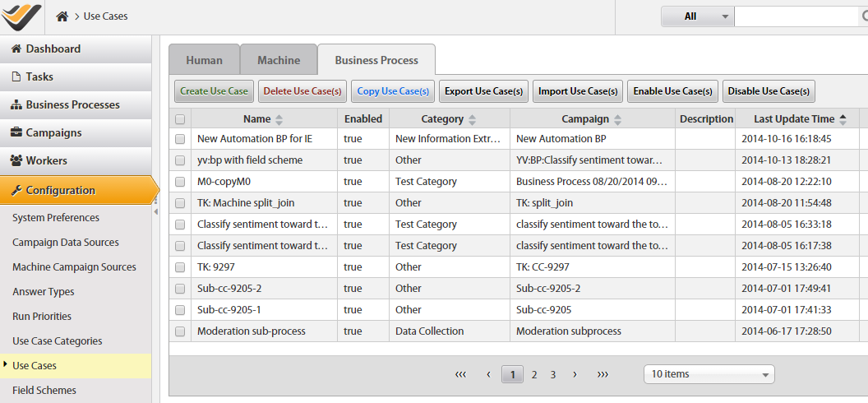Check the New Automation BP for IE row
Viewport: 868px width, 403px height.
click(x=180, y=140)
